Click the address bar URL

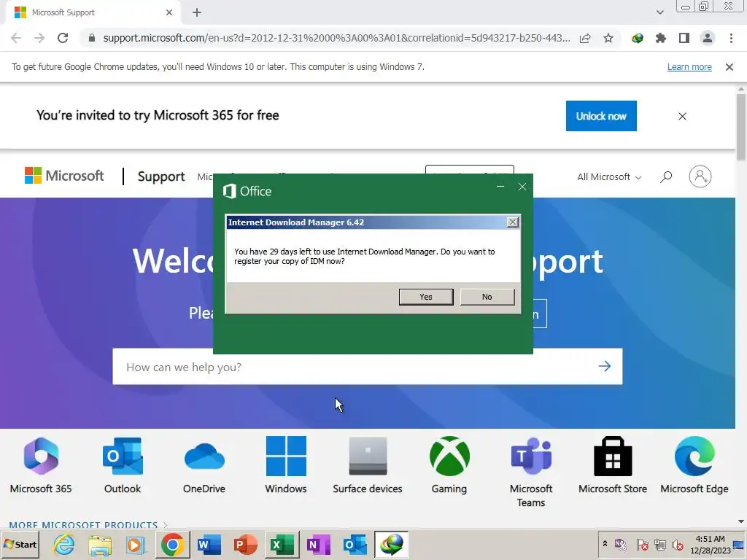pyautogui.click(x=336, y=38)
